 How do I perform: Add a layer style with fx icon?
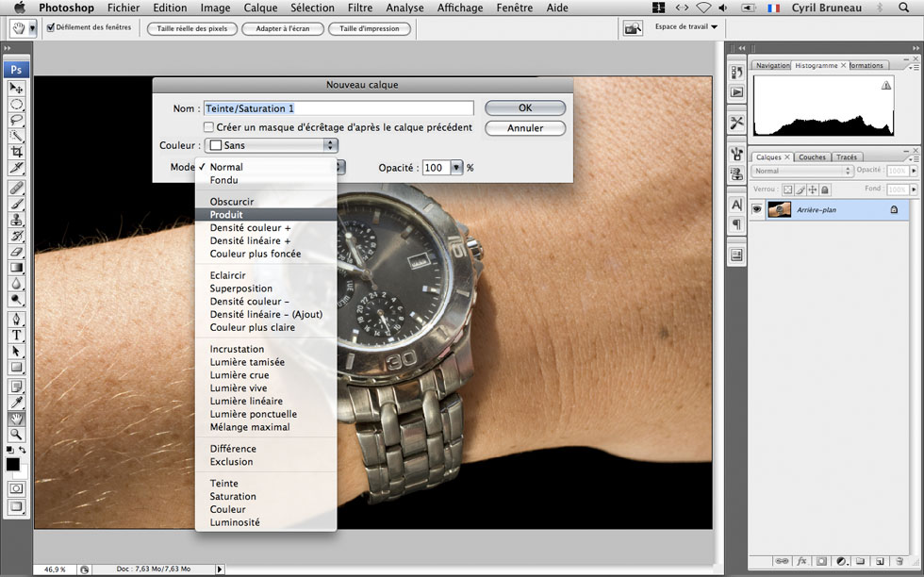click(x=802, y=562)
